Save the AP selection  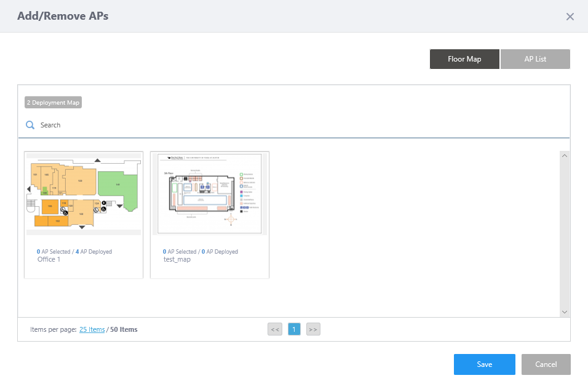pos(484,364)
